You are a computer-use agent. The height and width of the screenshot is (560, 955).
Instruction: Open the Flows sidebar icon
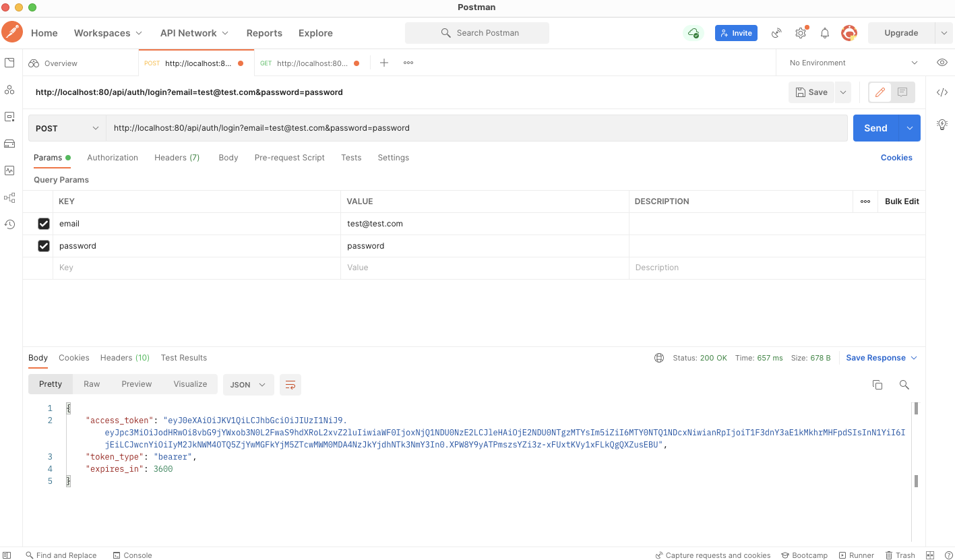click(x=9, y=197)
